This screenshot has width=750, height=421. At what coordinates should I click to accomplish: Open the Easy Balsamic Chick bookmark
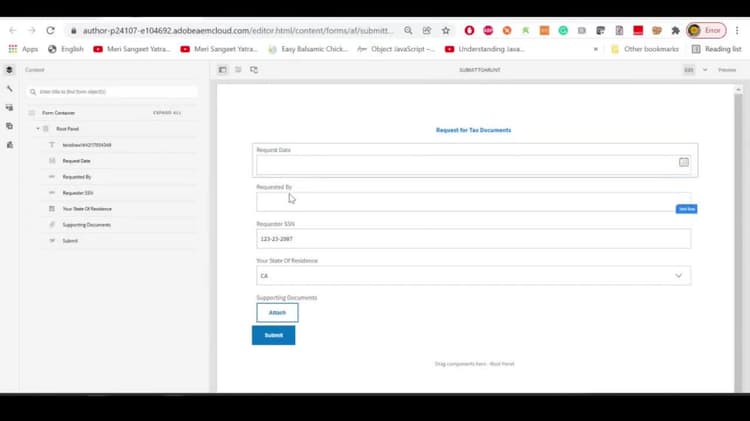[308, 49]
